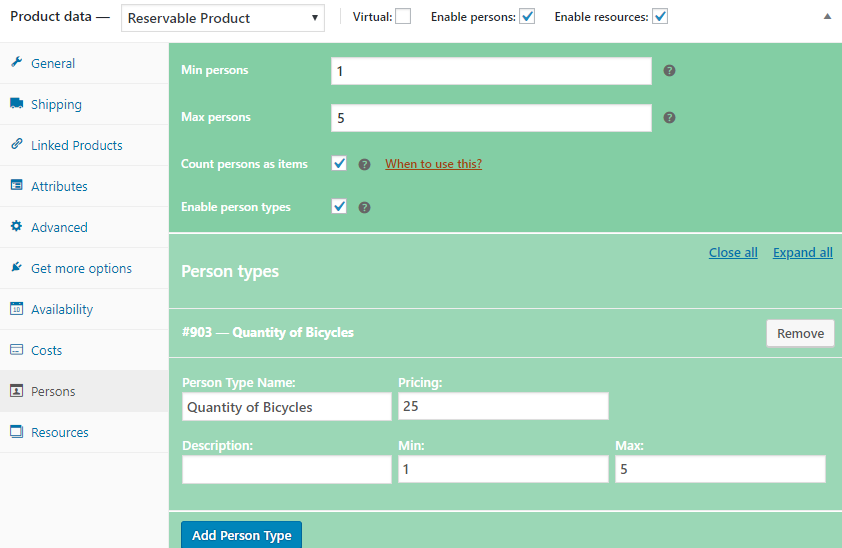Image resolution: width=842 pixels, height=548 pixels.
Task: Disable the Count persons as items checkbox
Action: coord(339,164)
